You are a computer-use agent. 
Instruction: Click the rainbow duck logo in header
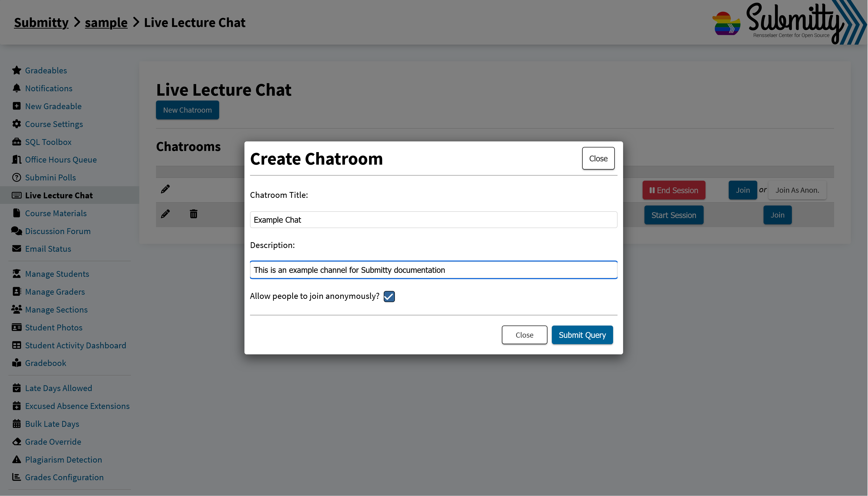coord(726,23)
